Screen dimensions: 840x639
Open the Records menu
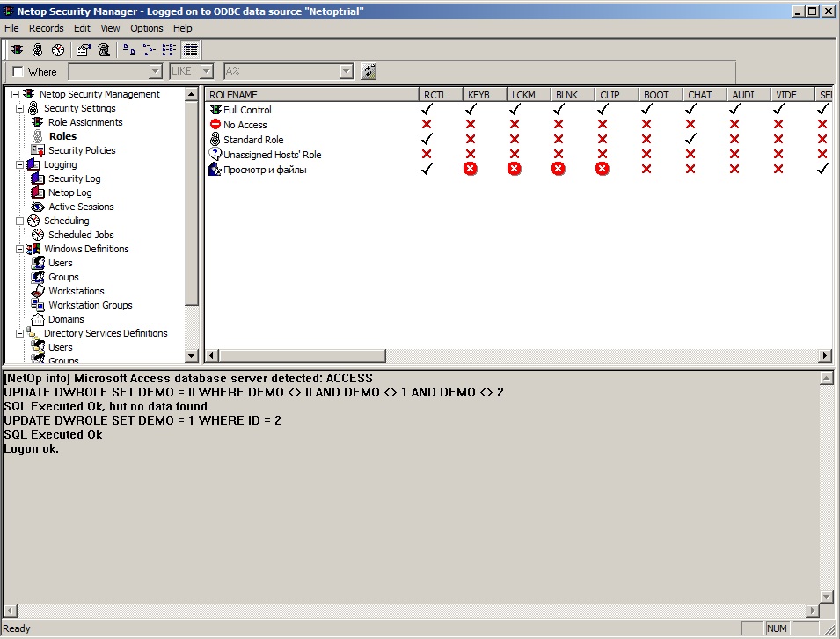[46, 28]
